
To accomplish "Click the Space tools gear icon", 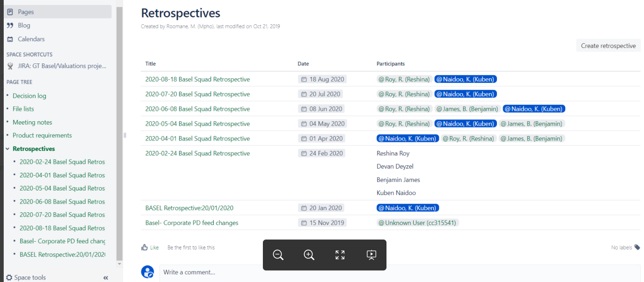I will coord(9,277).
